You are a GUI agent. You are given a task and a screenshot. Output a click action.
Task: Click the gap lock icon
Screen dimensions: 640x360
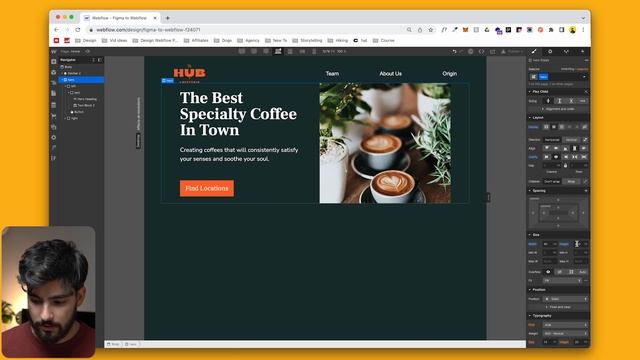pyautogui.click(x=565, y=166)
